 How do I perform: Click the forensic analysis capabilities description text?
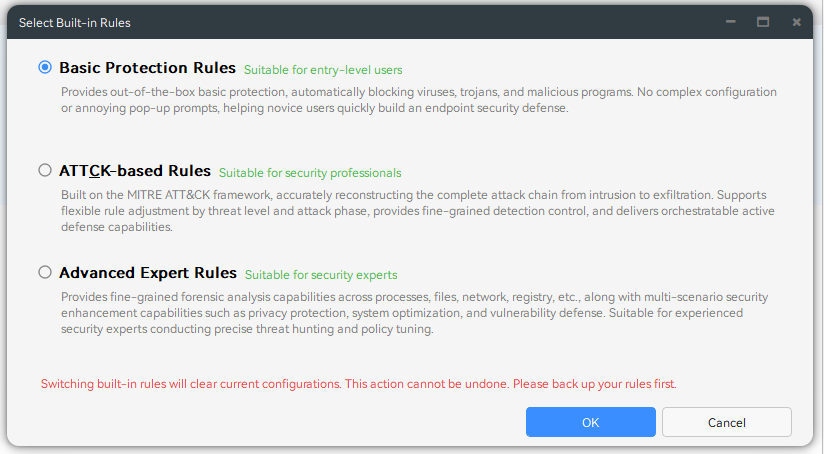click(x=418, y=313)
